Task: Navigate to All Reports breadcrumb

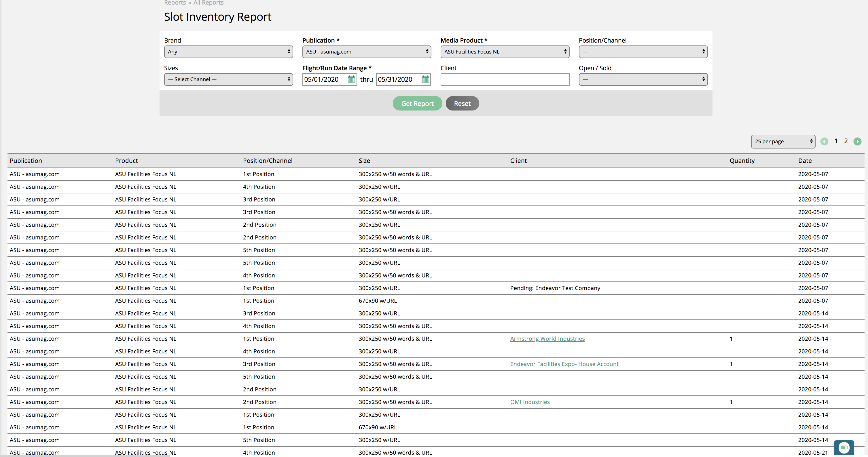Action: click(x=208, y=3)
